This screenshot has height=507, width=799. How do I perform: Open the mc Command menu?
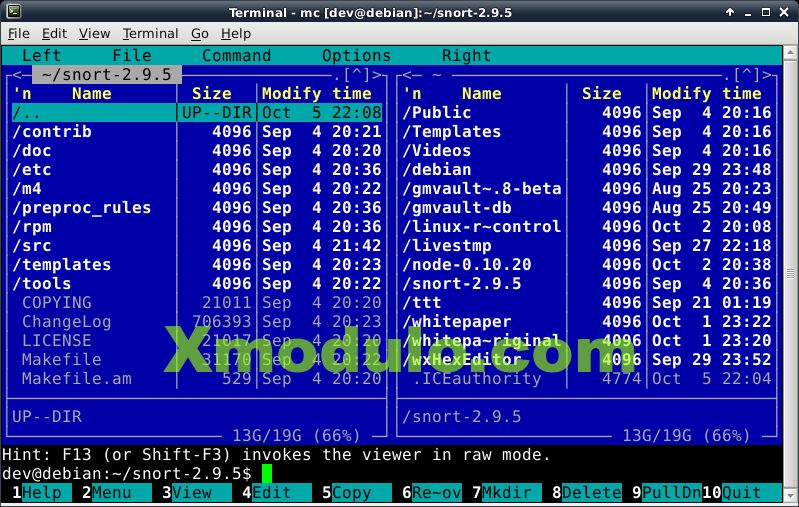point(236,55)
